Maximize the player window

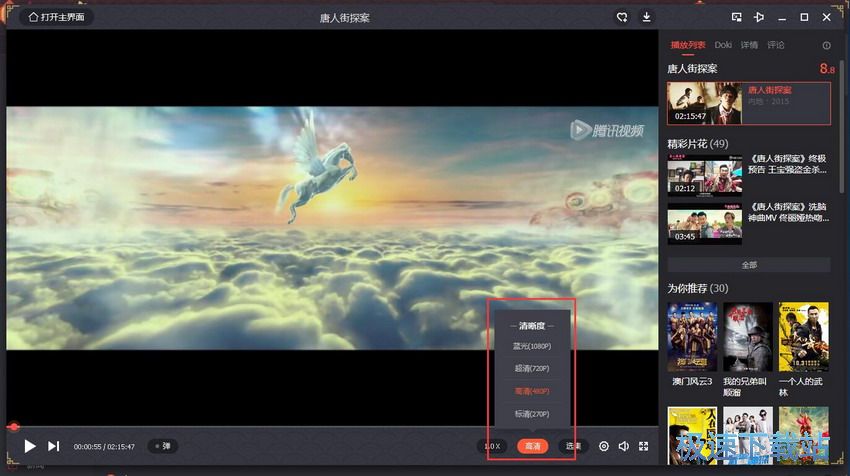[x=804, y=17]
